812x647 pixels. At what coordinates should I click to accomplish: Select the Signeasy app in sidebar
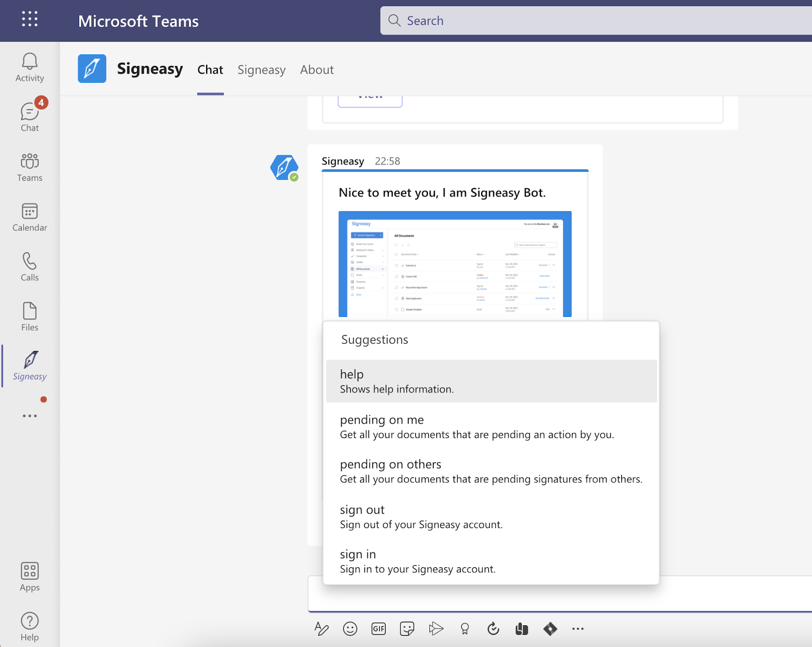tap(29, 366)
